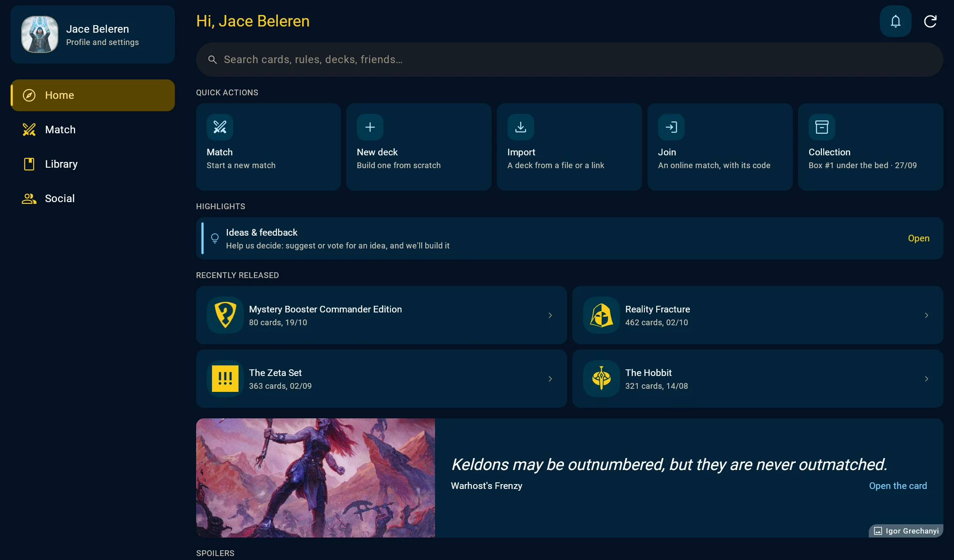Click Warhost's Frenzy card artwork

pyautogui.click(x=315, y=478)
